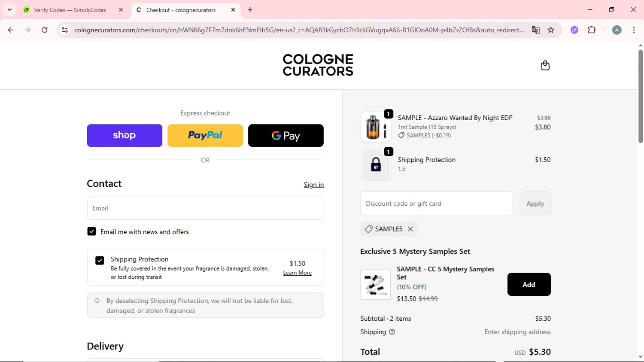Click the browser back arrow
The height and width of the screenshot is (362, 644).
pos(11,30)
